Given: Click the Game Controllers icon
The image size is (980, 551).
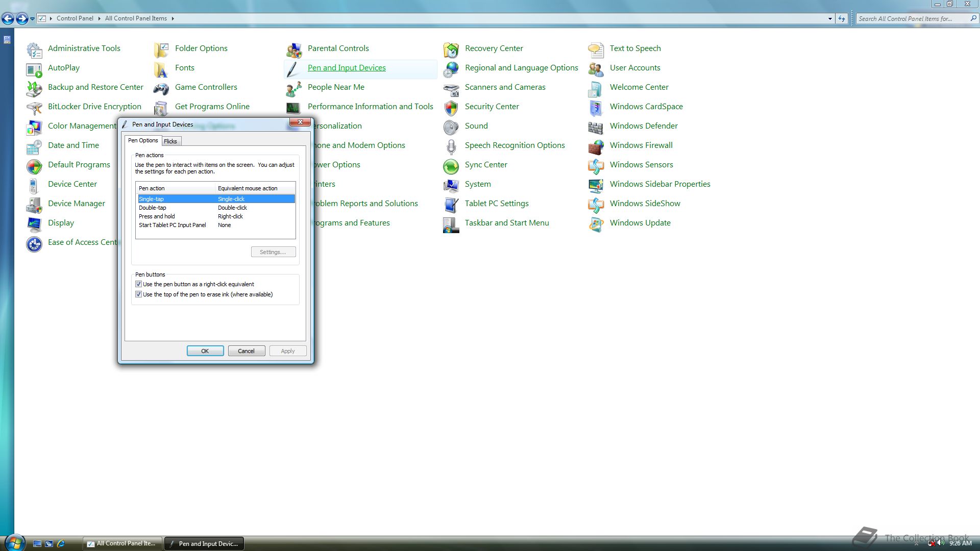Looking at the screenshot, I should point(161,88).
